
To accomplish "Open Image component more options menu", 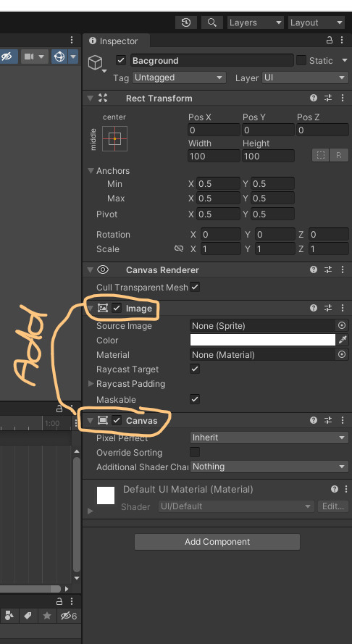I will point(343,308).
